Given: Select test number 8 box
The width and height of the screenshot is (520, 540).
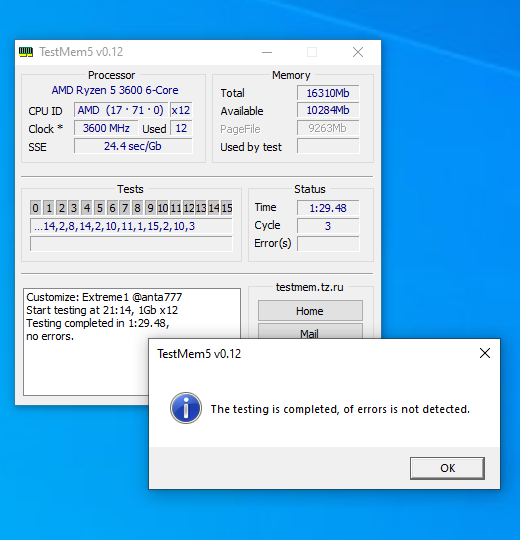Looking at the screenshot, I should coord(137,208).
